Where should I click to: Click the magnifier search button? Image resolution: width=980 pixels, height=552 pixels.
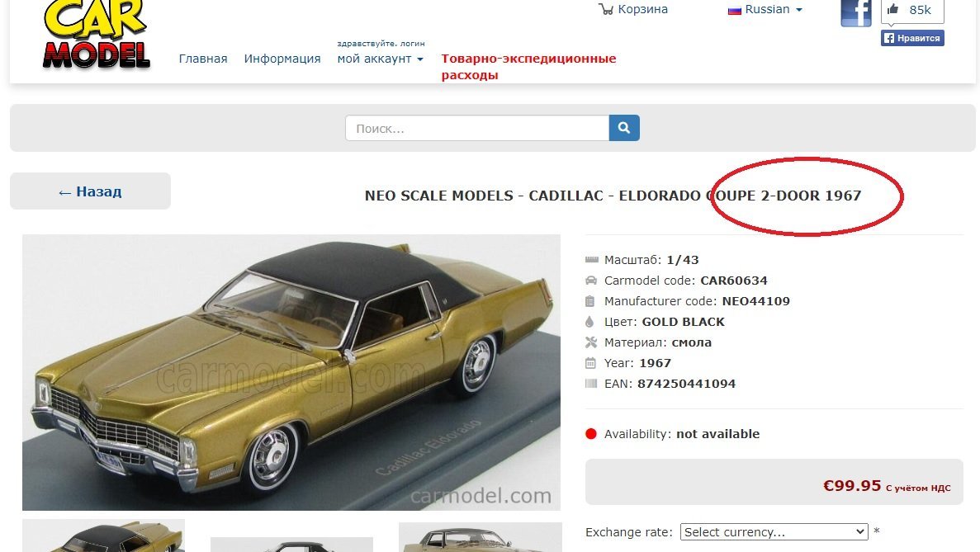(624, 128)
